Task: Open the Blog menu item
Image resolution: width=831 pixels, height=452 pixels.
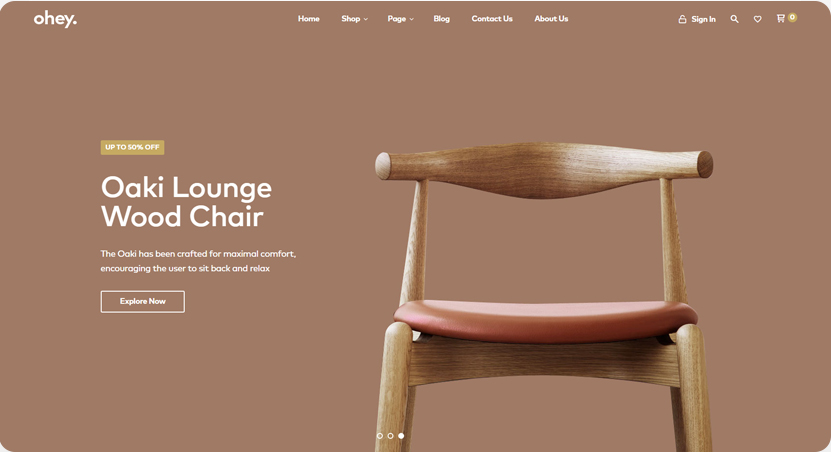Action: [441, 19]
